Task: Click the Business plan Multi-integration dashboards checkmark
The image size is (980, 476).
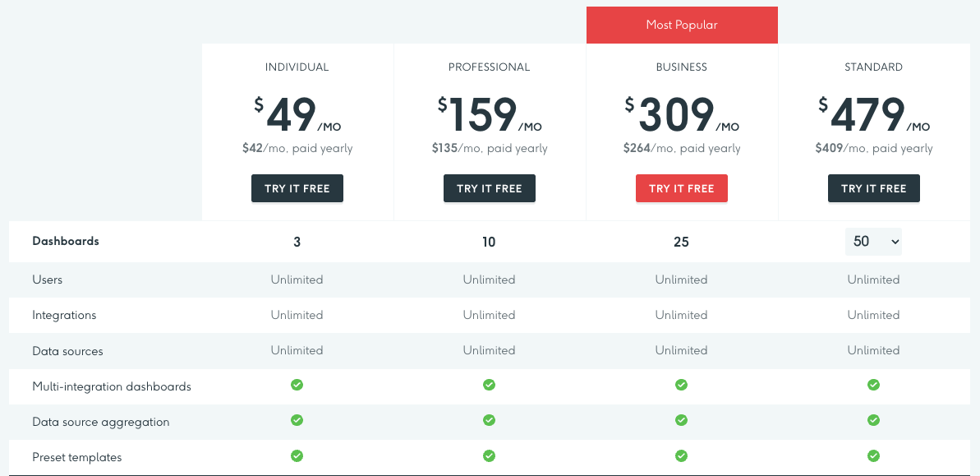Action: (681, 385)
